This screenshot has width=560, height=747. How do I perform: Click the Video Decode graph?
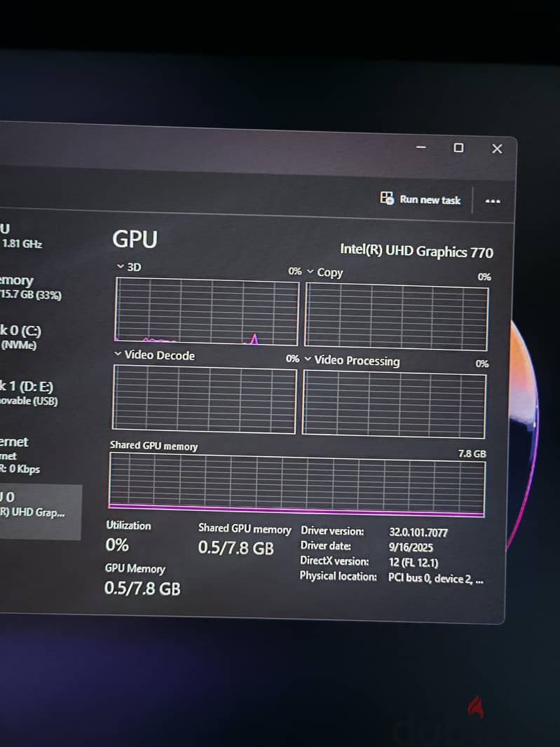click(204, 399)
